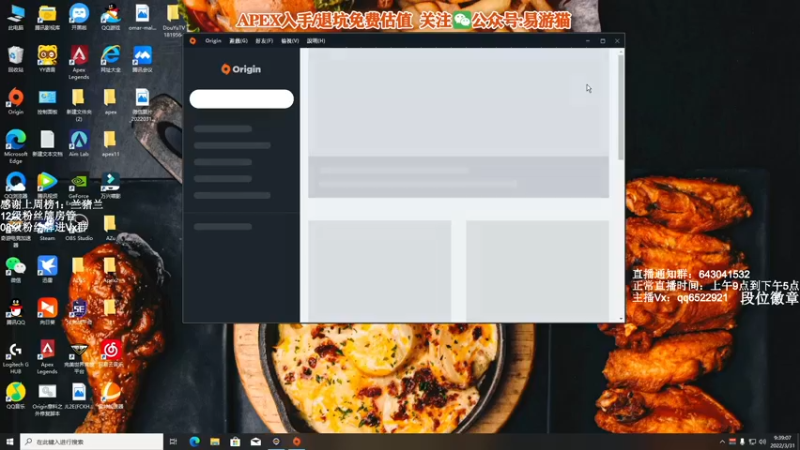Select the apex11 folder on the desktop
The width and height of the screenshot is (800, 450).
[110, 143]
